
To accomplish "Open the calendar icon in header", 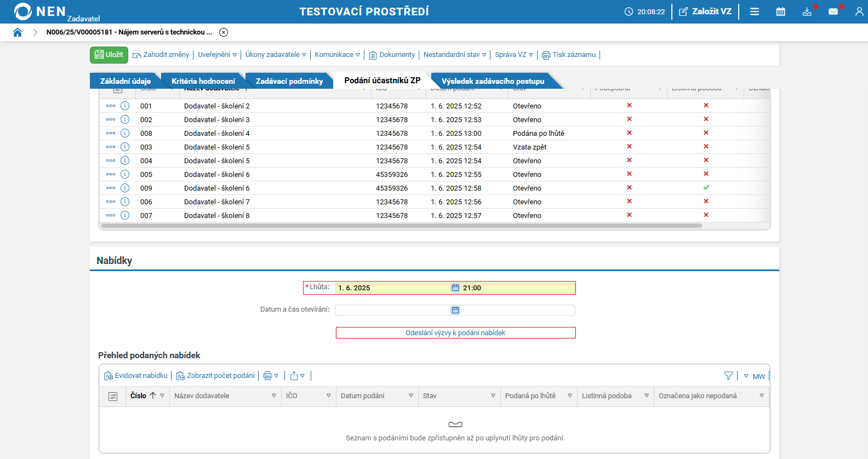I will pos(781,12).
